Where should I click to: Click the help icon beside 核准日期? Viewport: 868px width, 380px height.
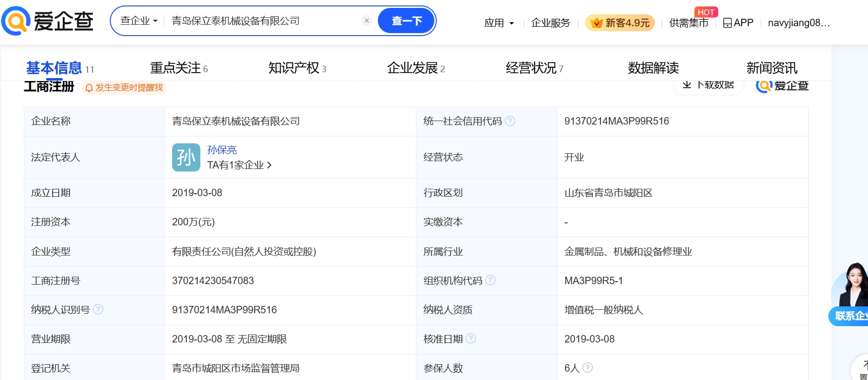click(471, 339)
